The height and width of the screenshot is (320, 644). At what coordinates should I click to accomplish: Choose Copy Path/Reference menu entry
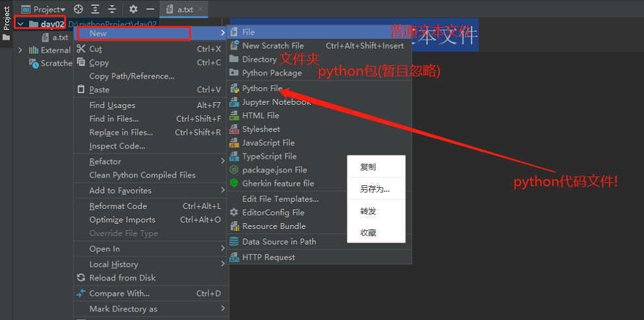pos(150,76)
